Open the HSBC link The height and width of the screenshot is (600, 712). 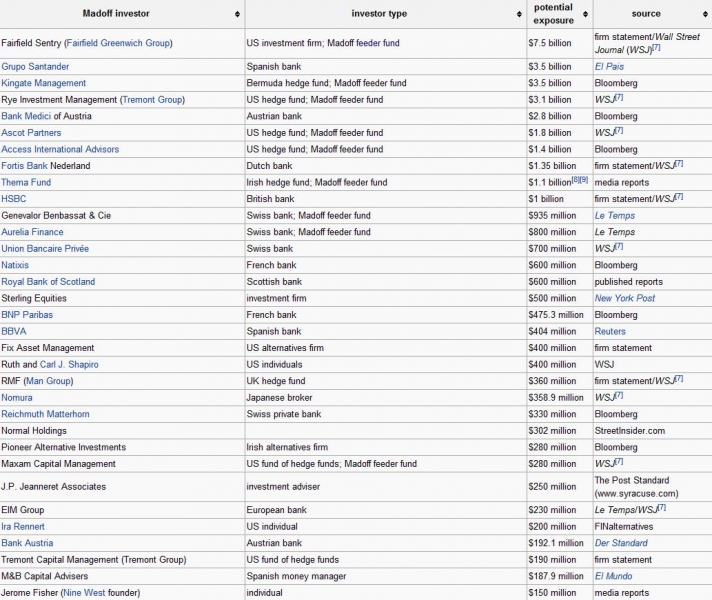coord(14,199)
